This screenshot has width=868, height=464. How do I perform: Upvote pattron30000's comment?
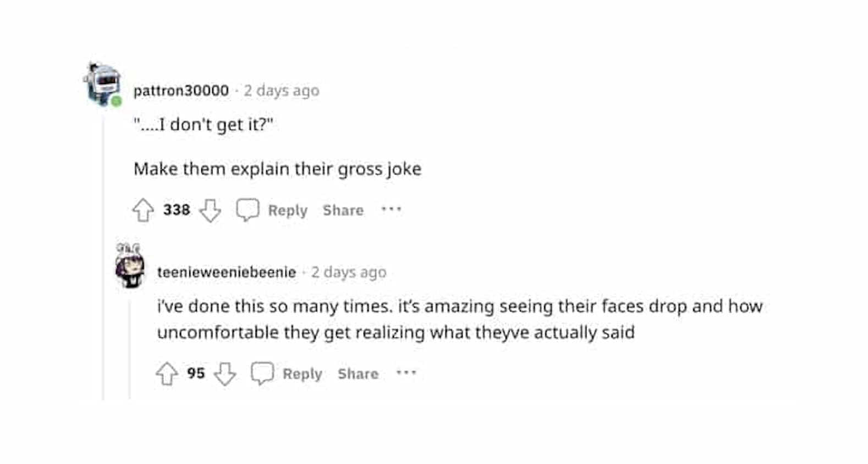pos(144,210)
